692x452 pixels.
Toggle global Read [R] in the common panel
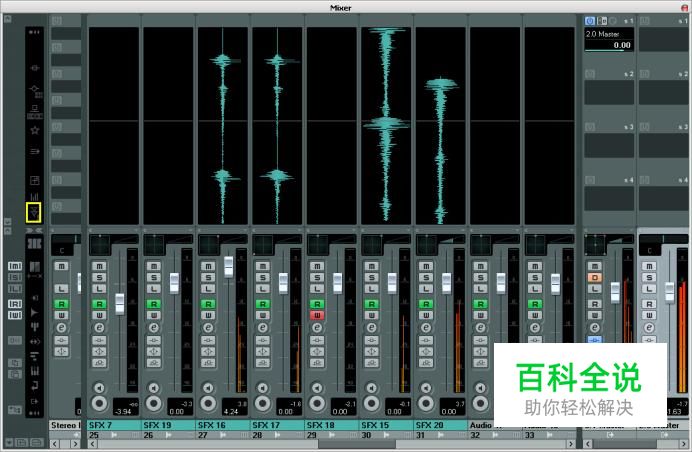click(x=15, y=304)
